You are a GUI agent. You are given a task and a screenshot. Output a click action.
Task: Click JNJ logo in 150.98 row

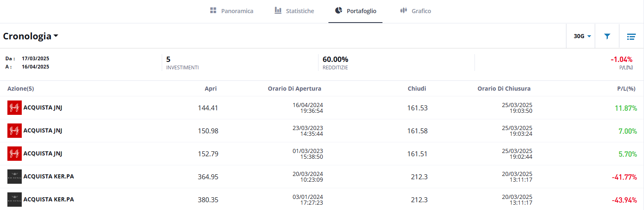[x=14, y=130]
